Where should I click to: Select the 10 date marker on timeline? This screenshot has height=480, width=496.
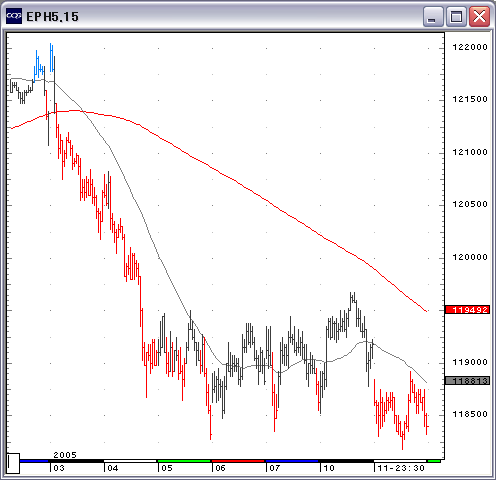(329, 468)
